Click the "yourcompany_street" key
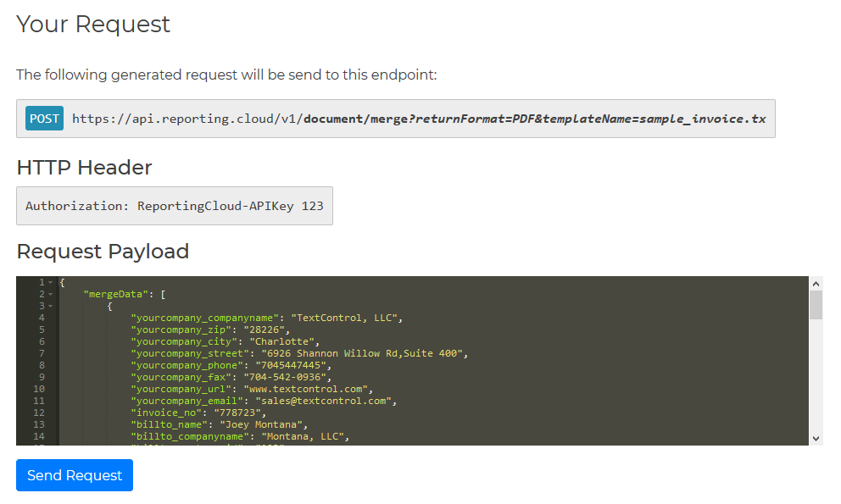841x504 pixels. (190, 353)
